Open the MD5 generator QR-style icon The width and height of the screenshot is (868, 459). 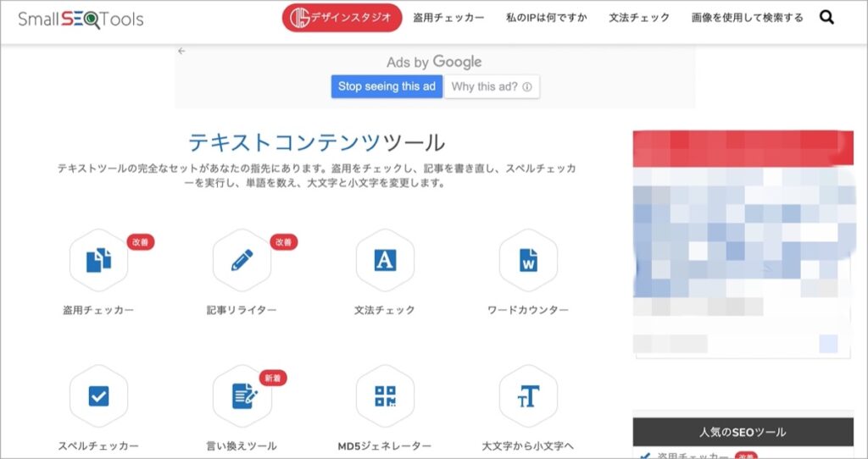(386, 396)
